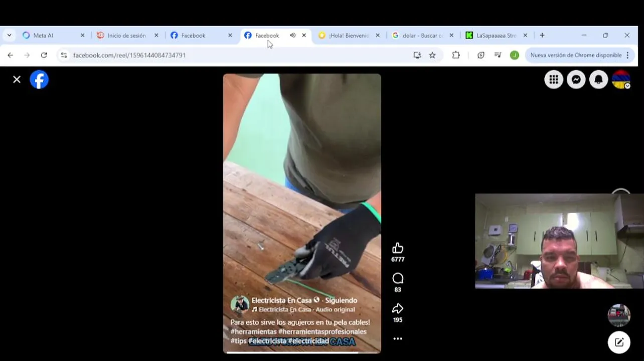Open Electricista En Casa profile picture

240,304
